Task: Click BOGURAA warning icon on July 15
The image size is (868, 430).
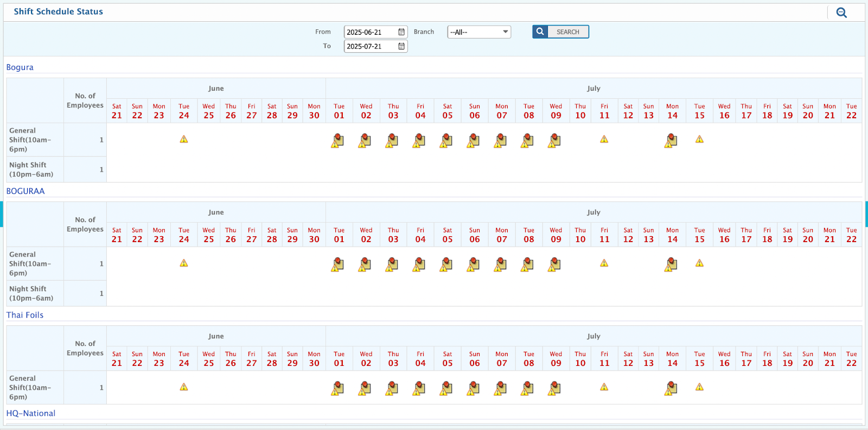Action: click(x=699, y=263)
